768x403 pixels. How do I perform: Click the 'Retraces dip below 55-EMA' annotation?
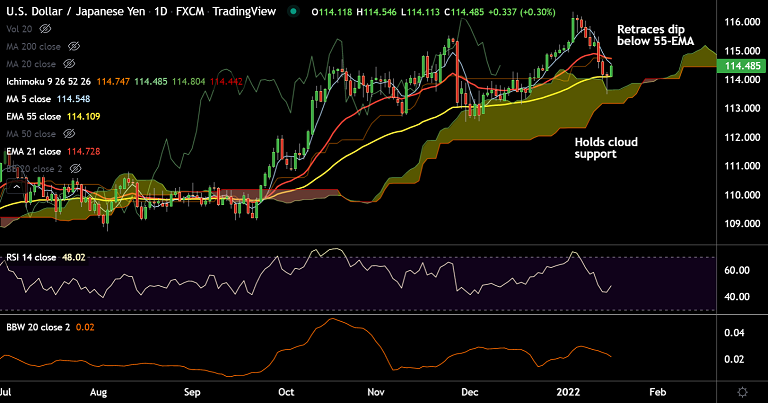click(x=655, y=35)
